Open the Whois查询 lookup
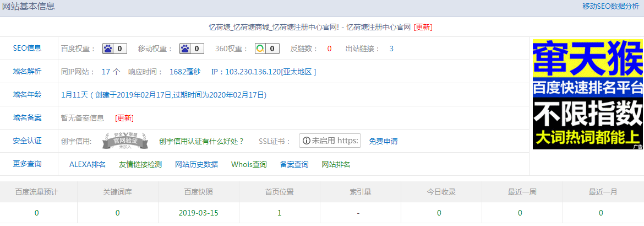The width and height of the screenshot is (644, 226). tap(249, 164)
